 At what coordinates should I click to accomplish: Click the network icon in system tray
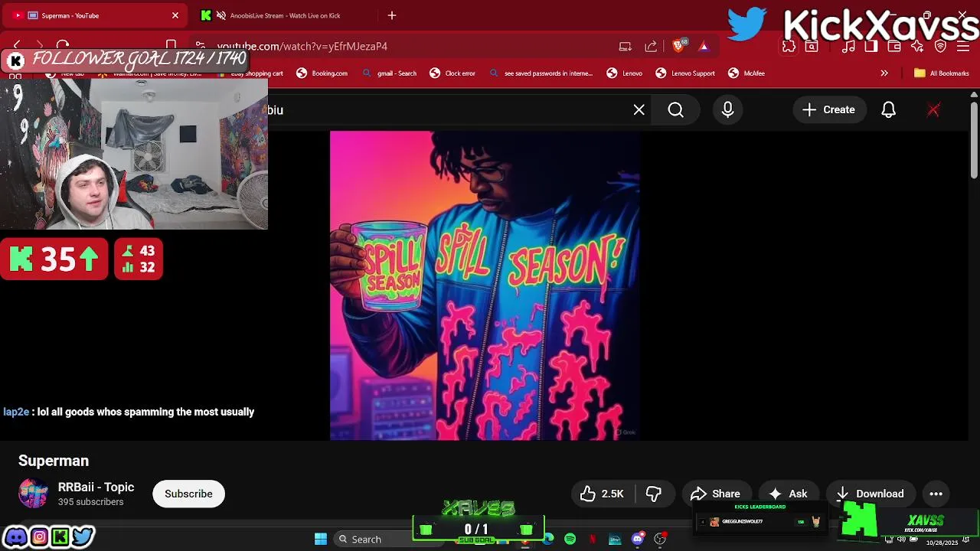pyautogui.click(x=890, y=540)
